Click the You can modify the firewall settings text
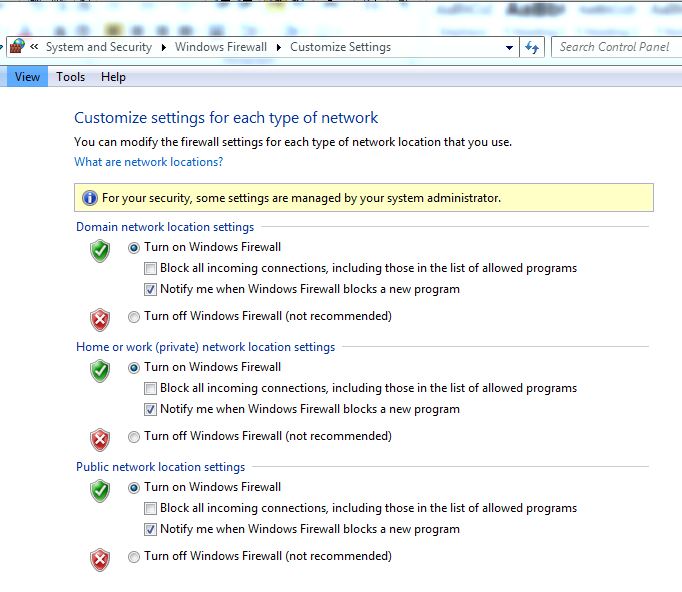Screen dimensions: 682x592 [x=293, y=142]
